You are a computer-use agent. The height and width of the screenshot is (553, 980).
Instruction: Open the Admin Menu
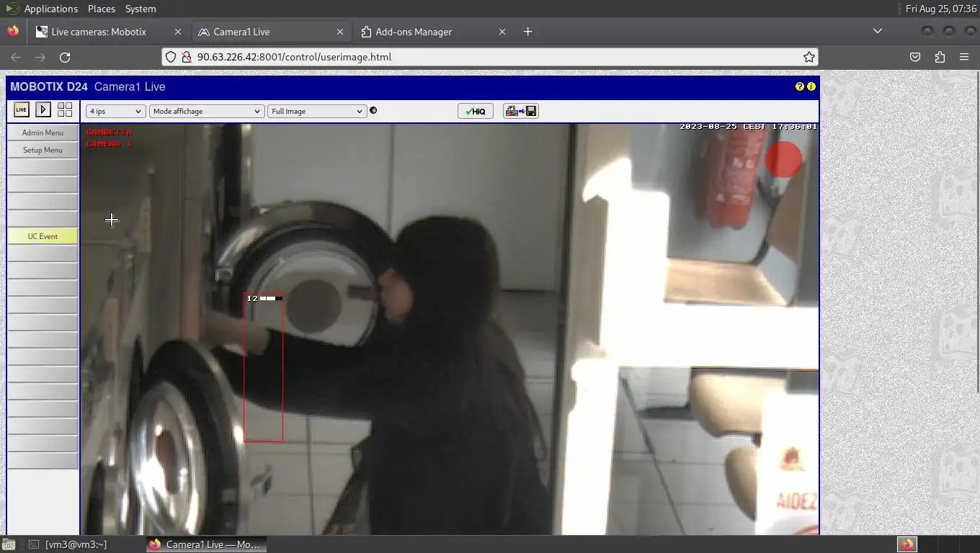coord(43,132)
